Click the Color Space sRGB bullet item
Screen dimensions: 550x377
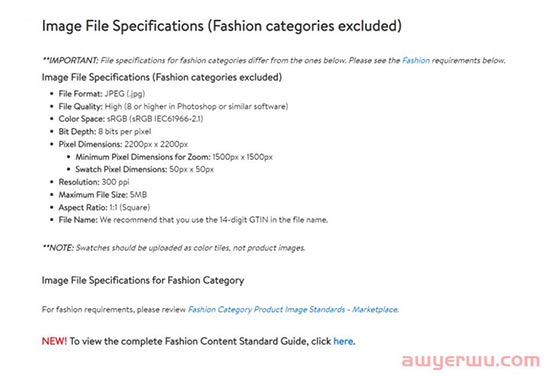pyautogui.click(x=131, y=119)
